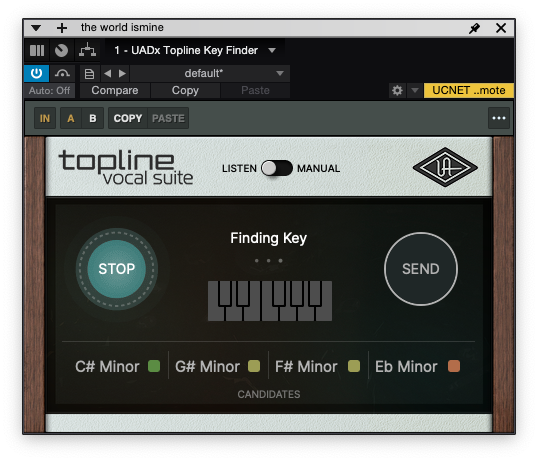Screen dimensions: 538x461
Task: Click the green swatch beside C# Minor
Action: pos(154,366)
